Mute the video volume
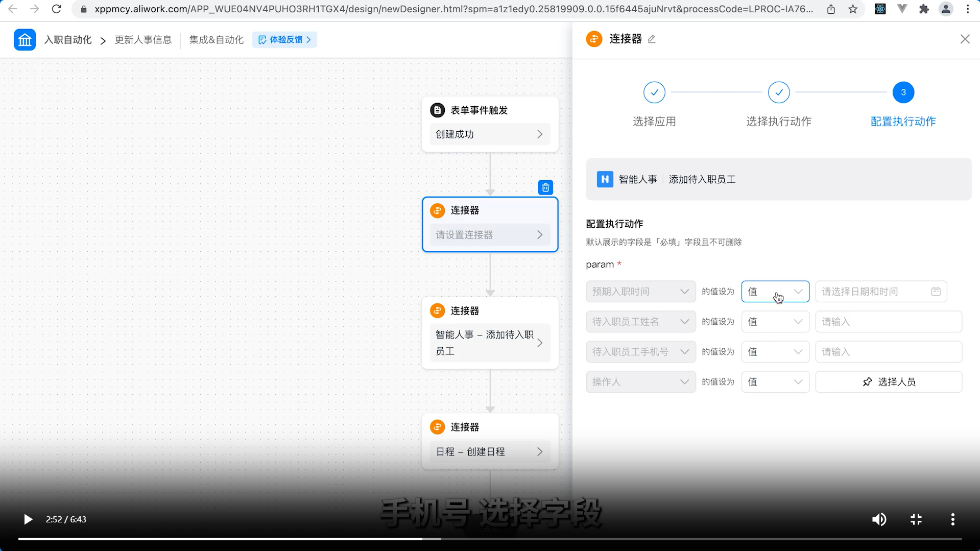 879,519
